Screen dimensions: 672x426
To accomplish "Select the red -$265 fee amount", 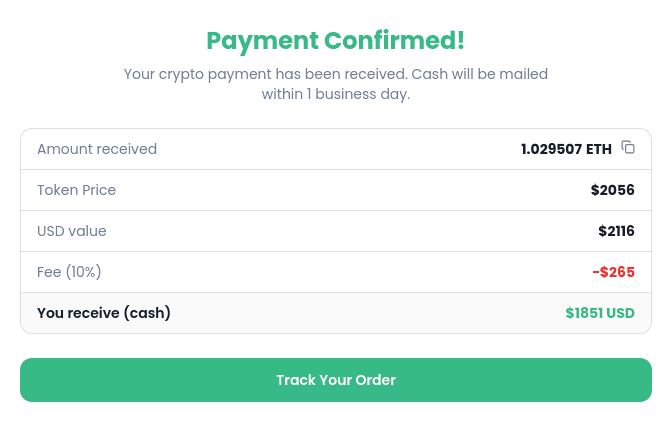I will (x=613, y=272).
